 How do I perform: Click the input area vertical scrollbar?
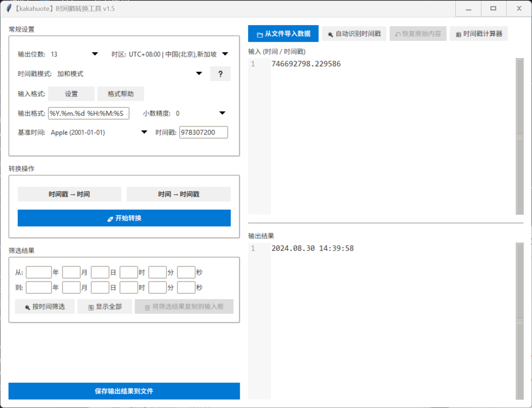tap(520, 136)
